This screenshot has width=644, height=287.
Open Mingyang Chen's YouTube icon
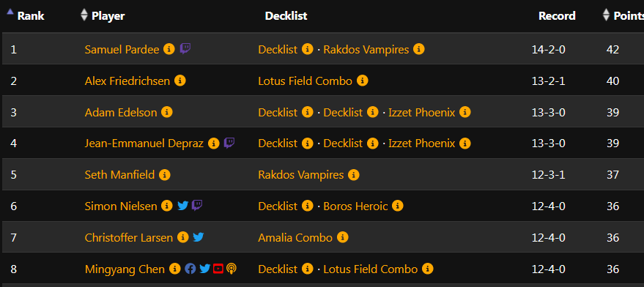[x=218, y=269]
